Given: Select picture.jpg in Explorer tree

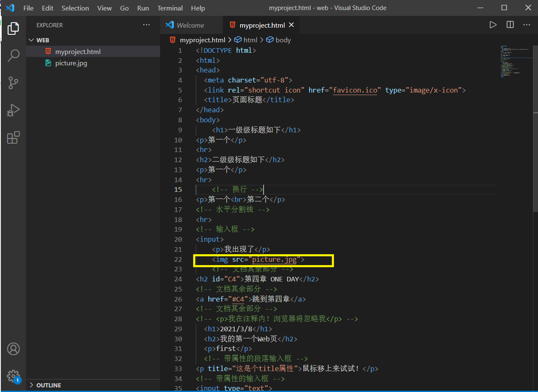Looking at the screenshot, I should (93, 63).
